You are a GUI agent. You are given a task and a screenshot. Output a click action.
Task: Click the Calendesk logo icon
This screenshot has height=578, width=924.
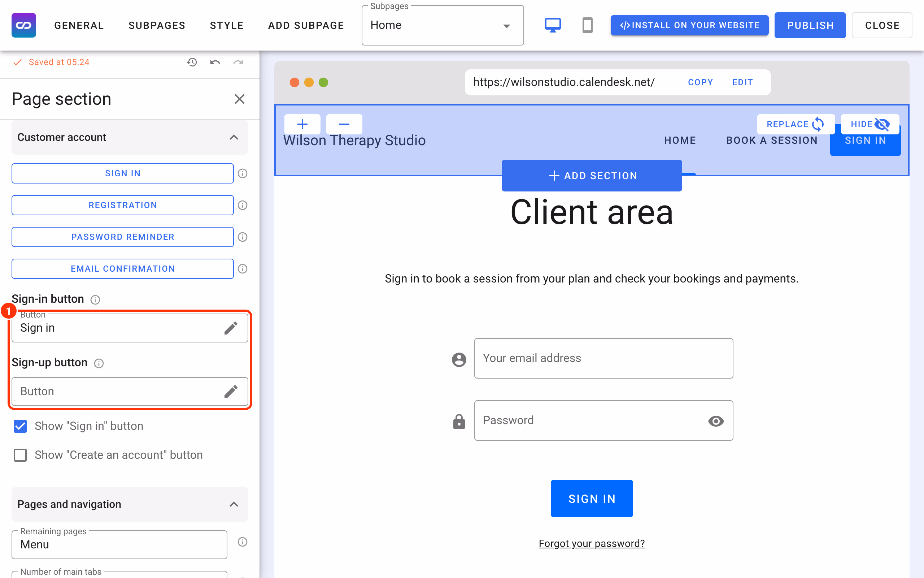(x=24, y=25)
